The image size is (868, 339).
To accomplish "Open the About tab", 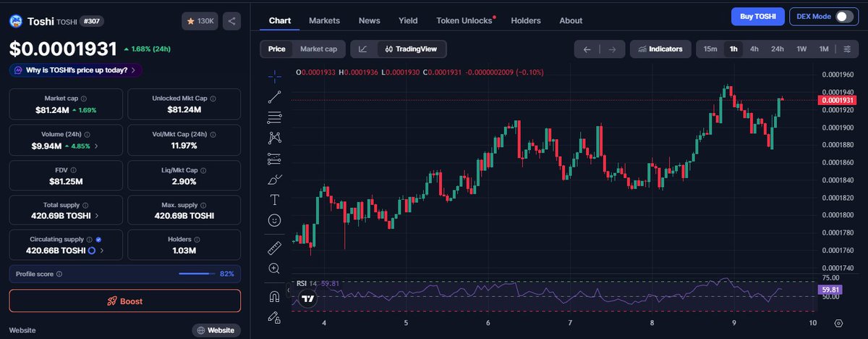I will [x=571, y=20].
